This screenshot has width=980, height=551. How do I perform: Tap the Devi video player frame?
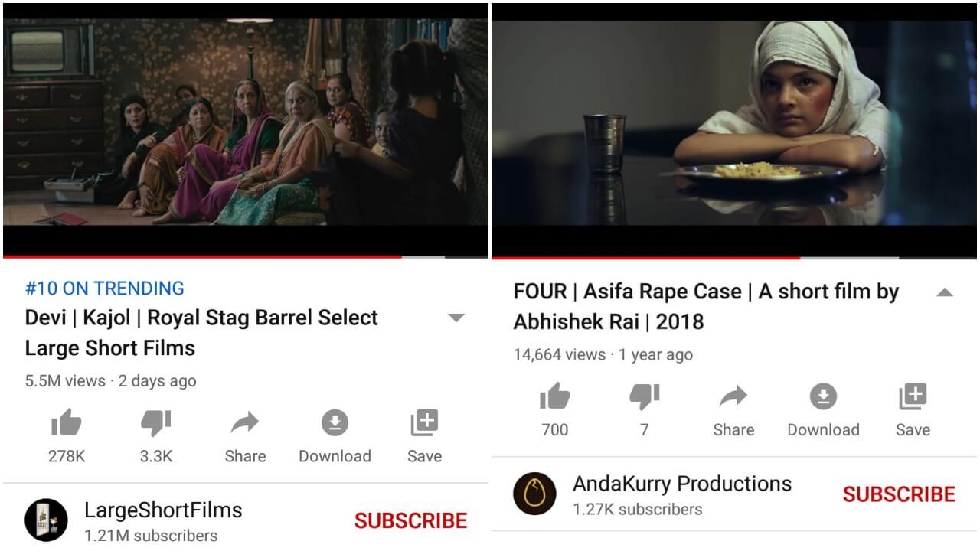245,128
